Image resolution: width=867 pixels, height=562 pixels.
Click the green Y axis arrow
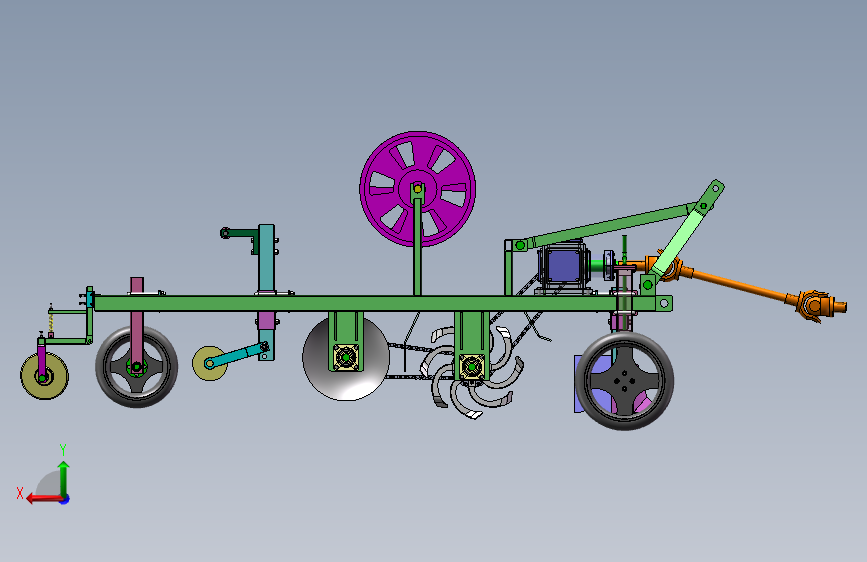(x=64, y=478)
